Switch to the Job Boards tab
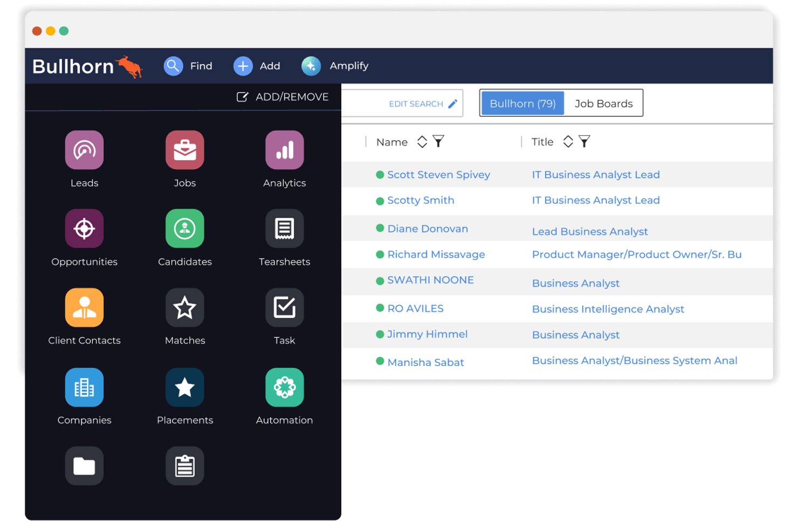Viewport: 798px width, 532px height. click(x=603, y=103)
